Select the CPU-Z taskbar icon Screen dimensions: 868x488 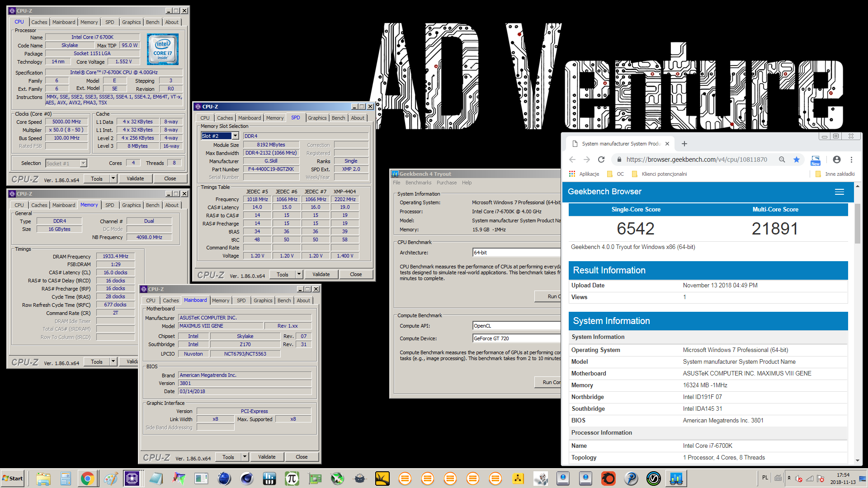(x=132, y=479)
